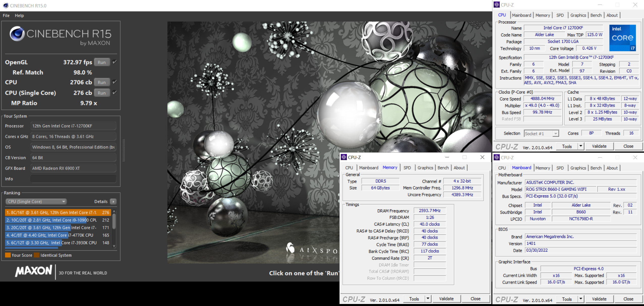Click the CPU score 2706 cb
The width and height of the screenshot is (644, 306).
coord(81,82)
